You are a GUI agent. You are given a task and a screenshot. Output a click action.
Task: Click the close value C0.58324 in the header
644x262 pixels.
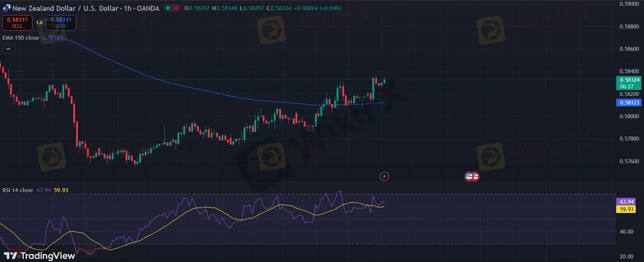pos(279,8)
